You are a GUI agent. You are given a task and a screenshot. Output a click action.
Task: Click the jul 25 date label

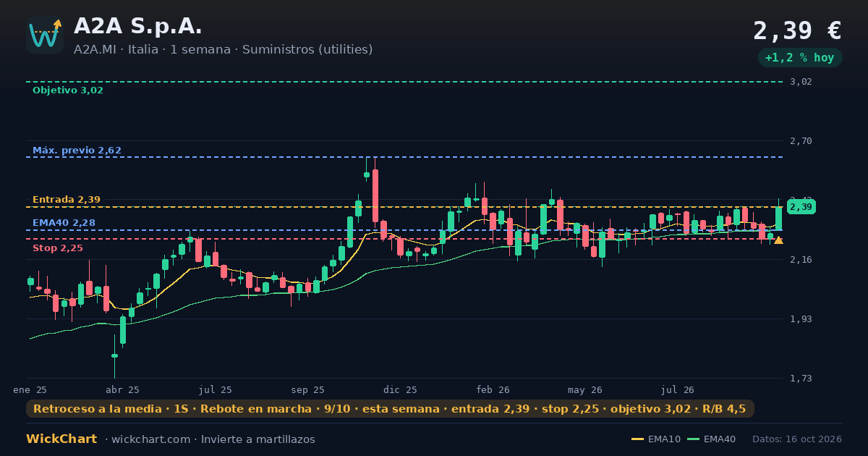[216, 389]
